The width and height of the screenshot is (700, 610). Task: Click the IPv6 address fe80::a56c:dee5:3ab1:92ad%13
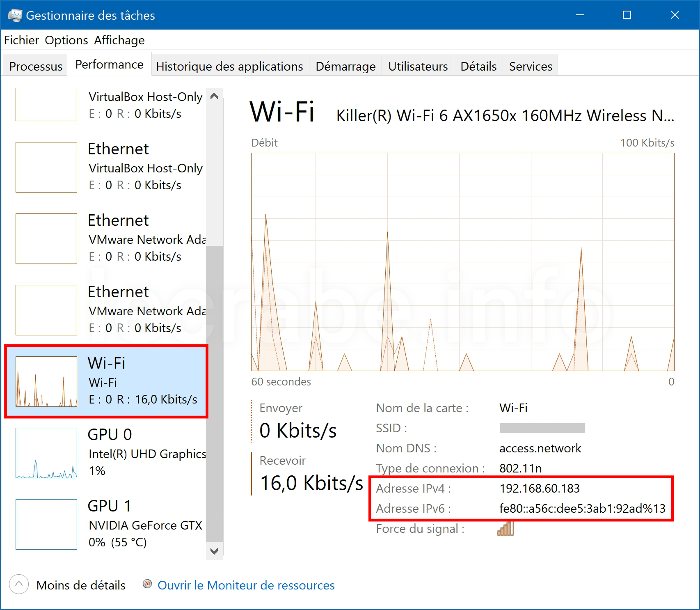[x=582, y=508]
